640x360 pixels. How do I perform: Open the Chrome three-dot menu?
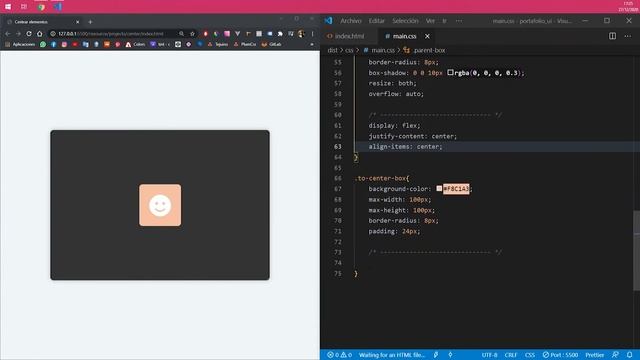tap(313, 34)
